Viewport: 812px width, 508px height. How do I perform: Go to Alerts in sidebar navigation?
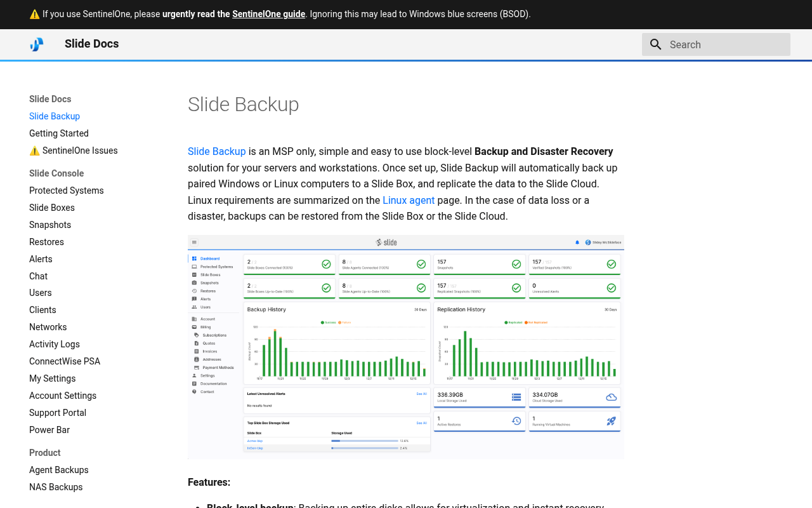click(41, 259)
